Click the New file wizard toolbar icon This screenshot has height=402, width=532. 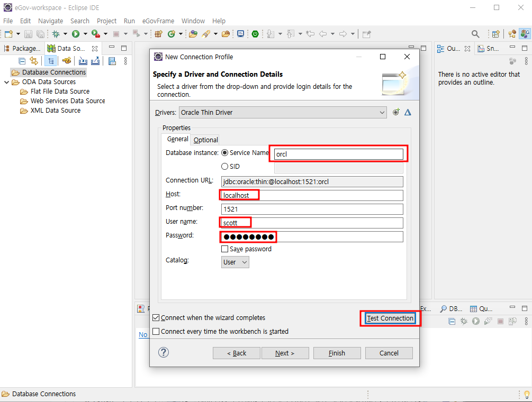8,34
